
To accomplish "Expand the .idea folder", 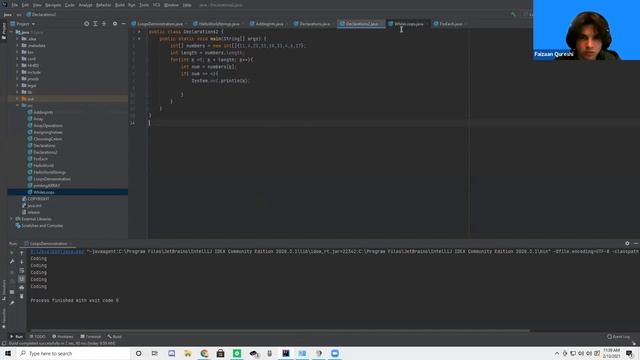I will click(18, 39).
